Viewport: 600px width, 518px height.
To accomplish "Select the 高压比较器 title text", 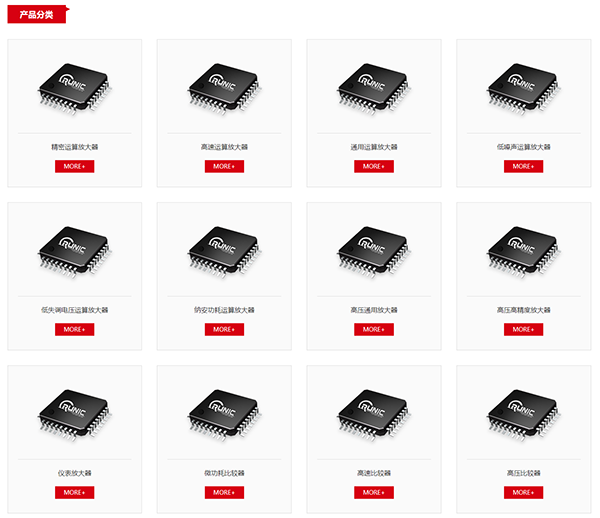I will pos(523,473).
